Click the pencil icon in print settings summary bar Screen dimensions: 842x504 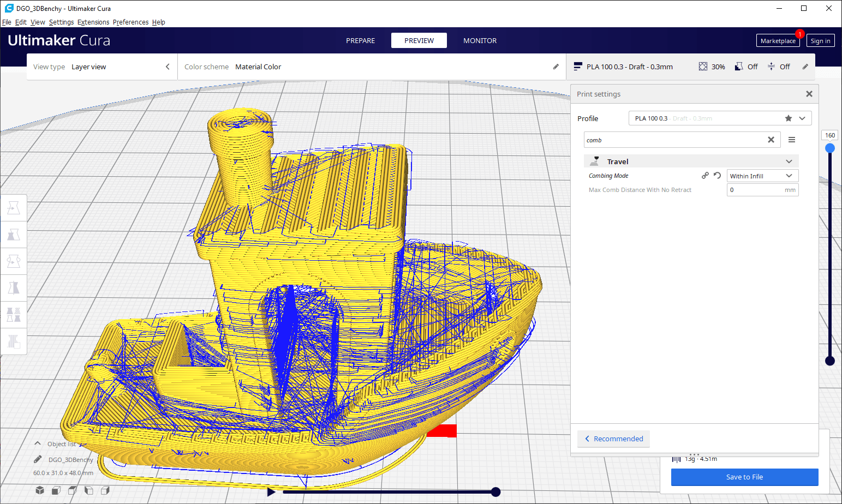tap(805, 67)
